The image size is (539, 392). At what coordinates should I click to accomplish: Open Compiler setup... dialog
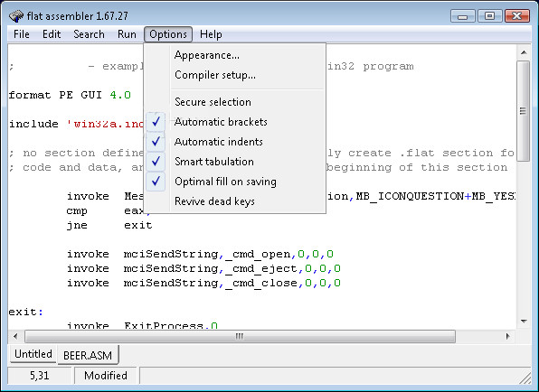point(235,75)
